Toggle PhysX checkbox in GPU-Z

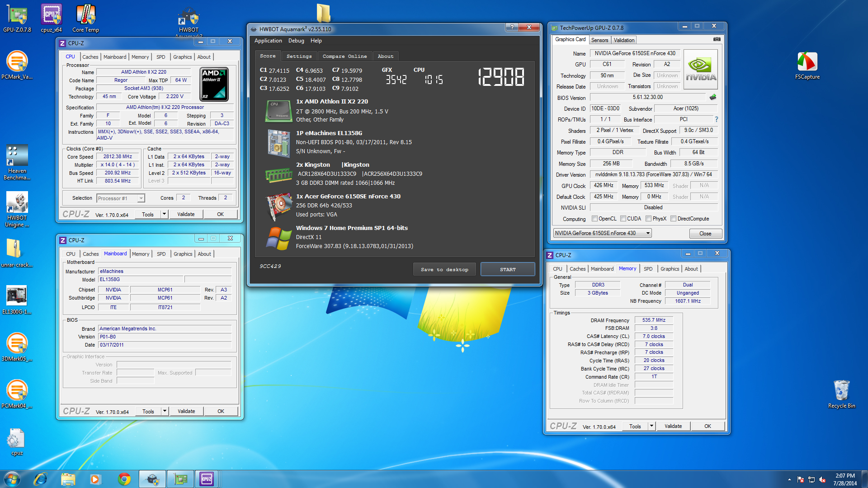pyautogui.click(x=649, y=219)
